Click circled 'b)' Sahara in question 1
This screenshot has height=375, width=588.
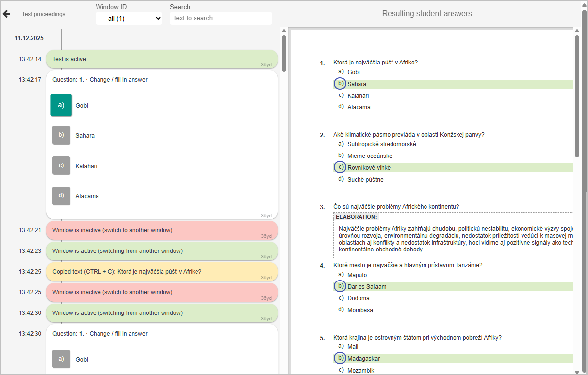click(340, 84)
